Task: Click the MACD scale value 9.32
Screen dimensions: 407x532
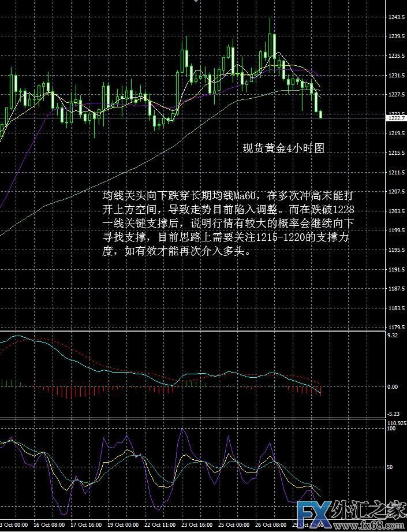Action: tap(393, 336)
